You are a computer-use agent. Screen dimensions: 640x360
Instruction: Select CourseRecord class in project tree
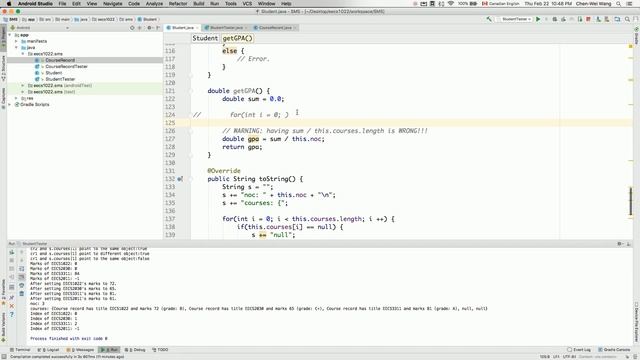[x=60, y=60]
